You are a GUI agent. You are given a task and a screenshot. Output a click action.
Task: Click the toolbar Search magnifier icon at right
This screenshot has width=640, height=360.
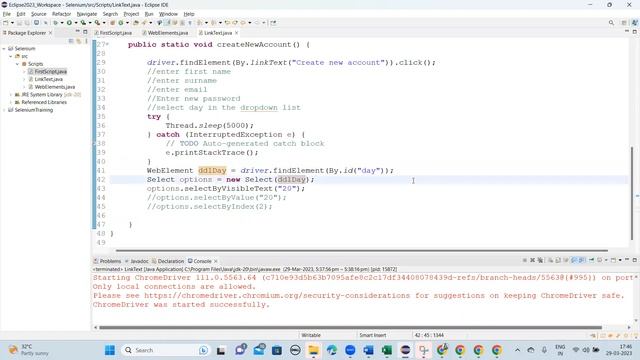click(611, 23)
